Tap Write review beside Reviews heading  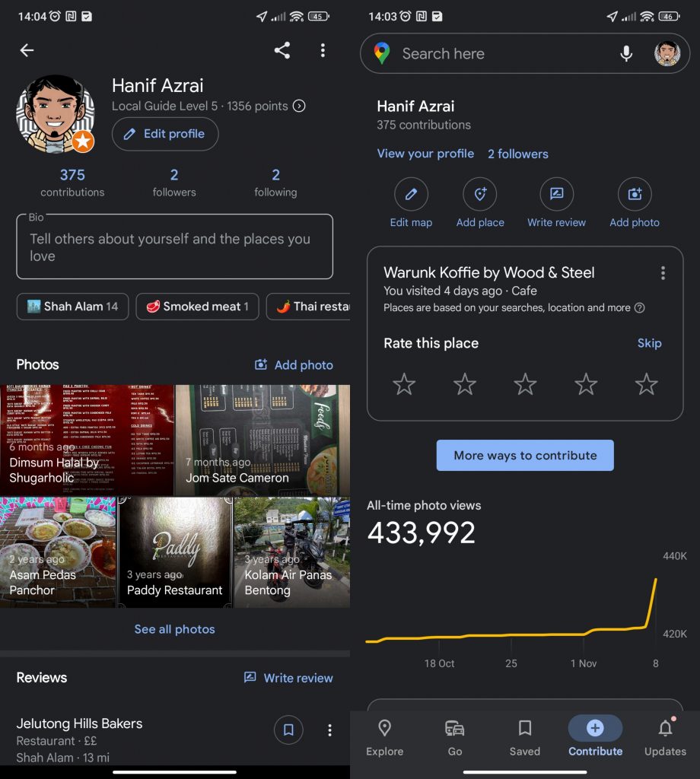288,678
